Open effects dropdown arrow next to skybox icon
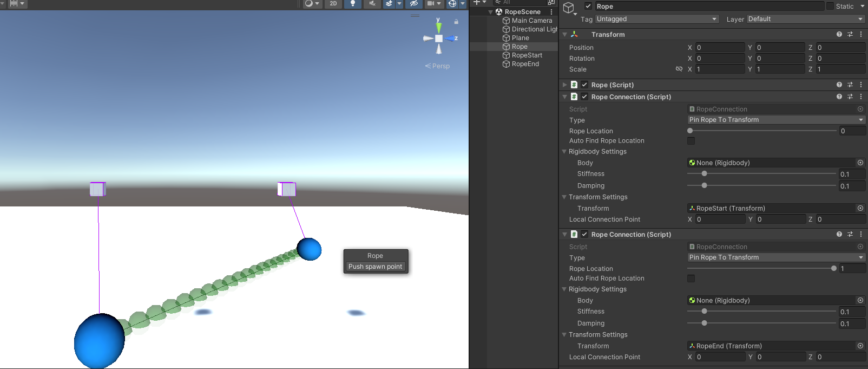This screenshot has width=868, height=369. coord(399,4)
